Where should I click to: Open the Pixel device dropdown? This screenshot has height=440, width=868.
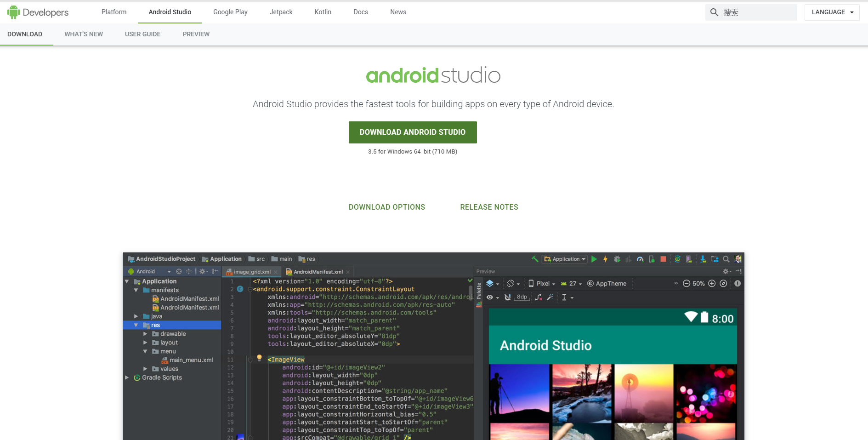coord(542,284)
